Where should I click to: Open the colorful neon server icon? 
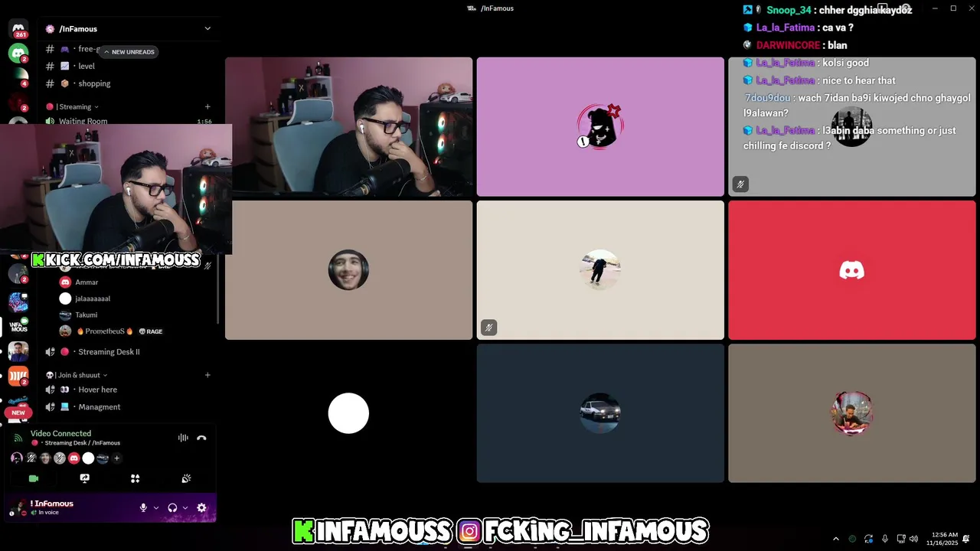18,302
